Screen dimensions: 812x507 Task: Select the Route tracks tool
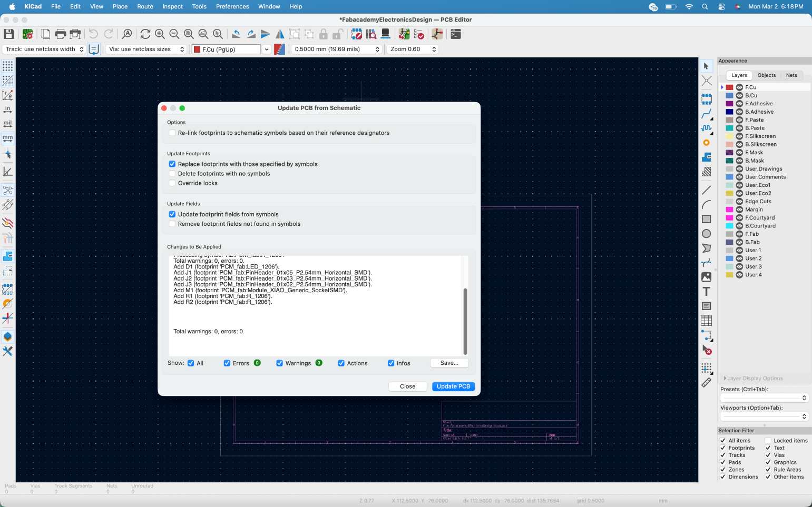[x=706, y=114]
